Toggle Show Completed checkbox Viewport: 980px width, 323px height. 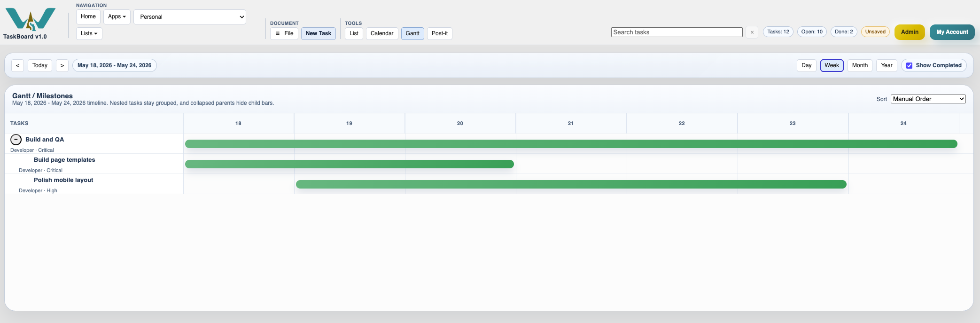click(909, 65)
